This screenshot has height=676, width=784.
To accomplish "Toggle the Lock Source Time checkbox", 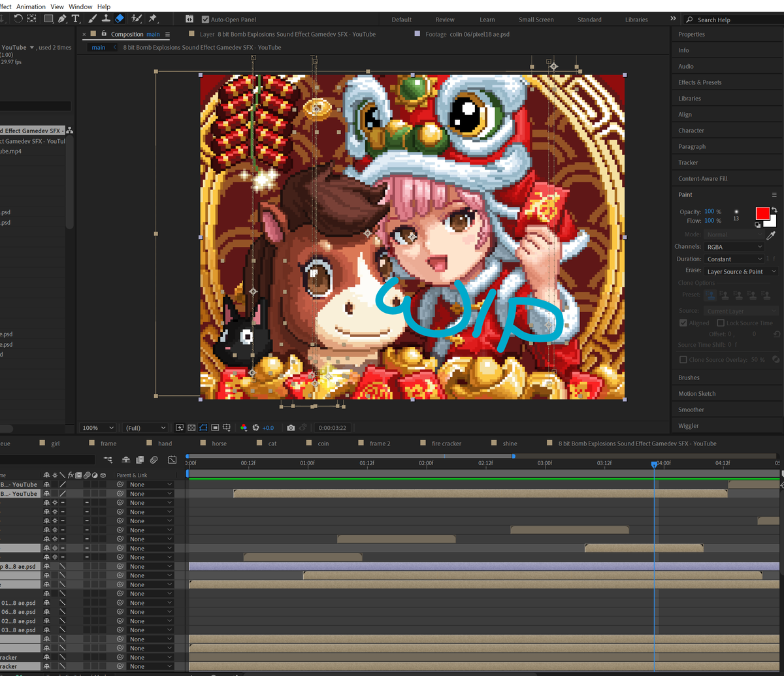I will [x=721, y=323].
